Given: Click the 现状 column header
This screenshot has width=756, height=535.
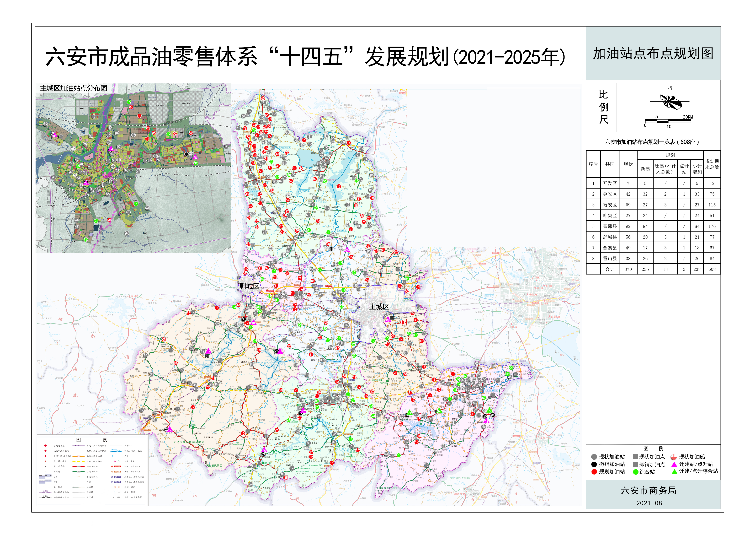Looking at the screenshot, I should 628,164.
